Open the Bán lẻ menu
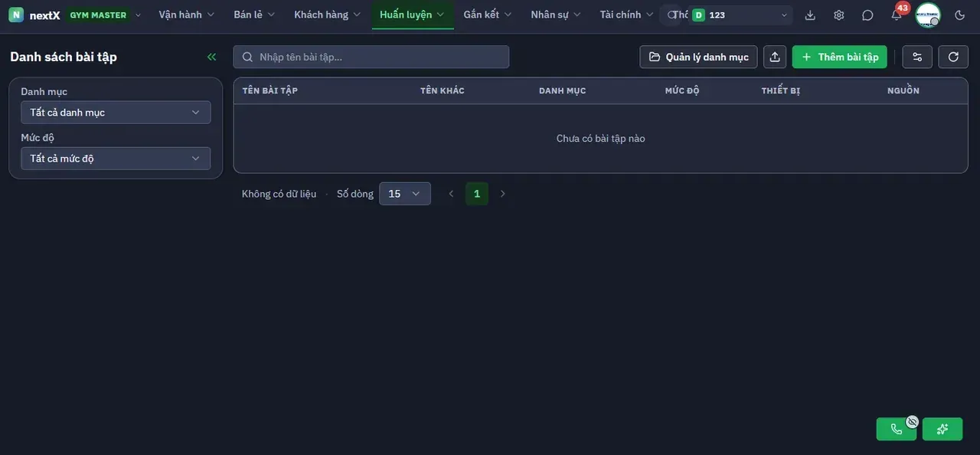 point(254,15)
